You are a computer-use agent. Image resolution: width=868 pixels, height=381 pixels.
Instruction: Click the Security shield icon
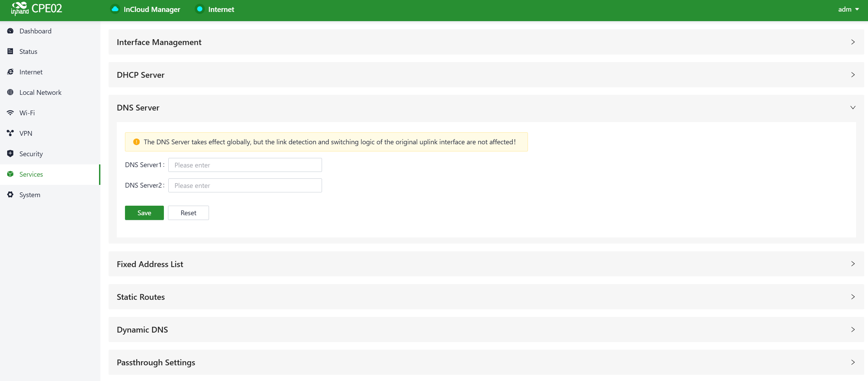coord(10,154)
